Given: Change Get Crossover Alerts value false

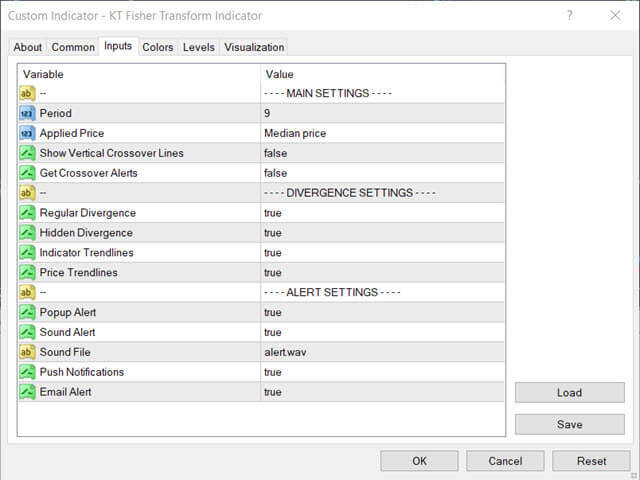Looking at the screenshot, I should (x=276, y=173).
